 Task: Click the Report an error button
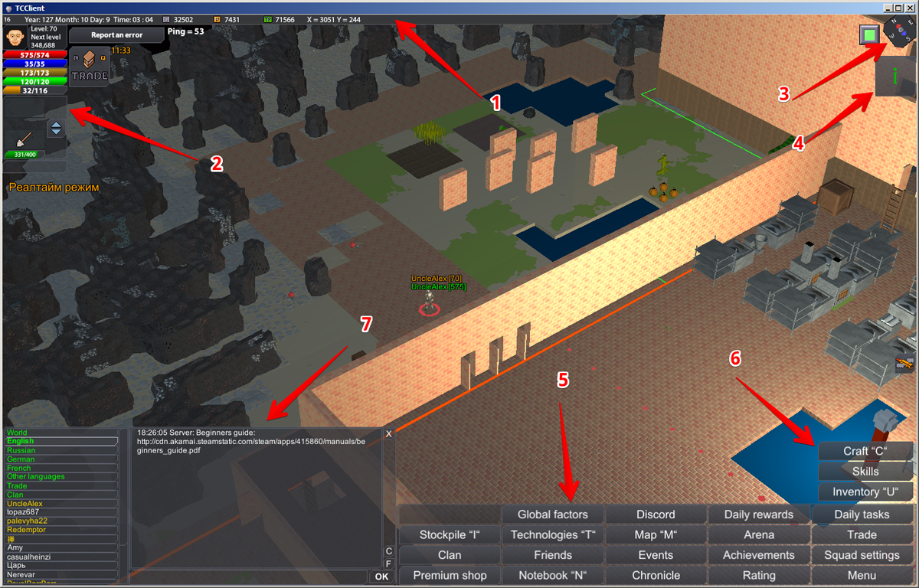pyautogui.click(x=117, y=35)
